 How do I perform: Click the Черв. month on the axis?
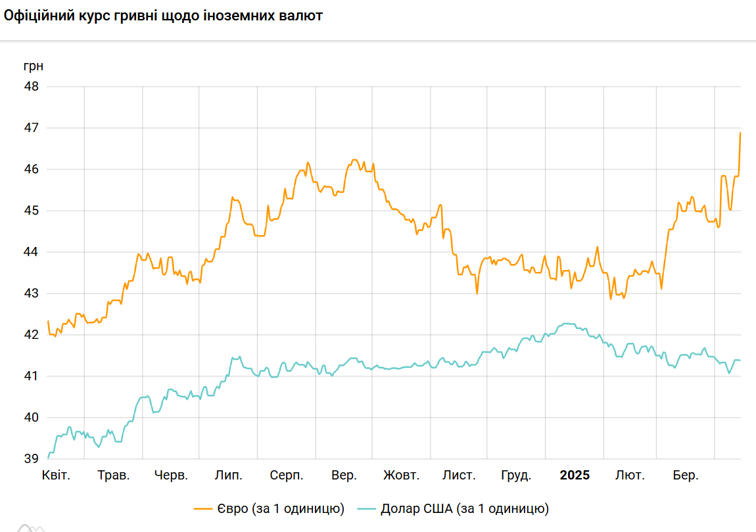tap(171, 476)
